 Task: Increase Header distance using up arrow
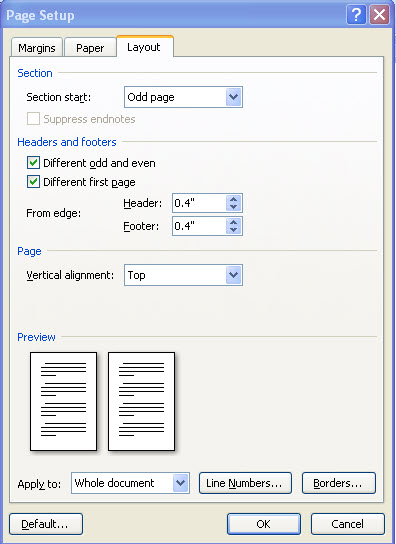(x=234, y=199)
